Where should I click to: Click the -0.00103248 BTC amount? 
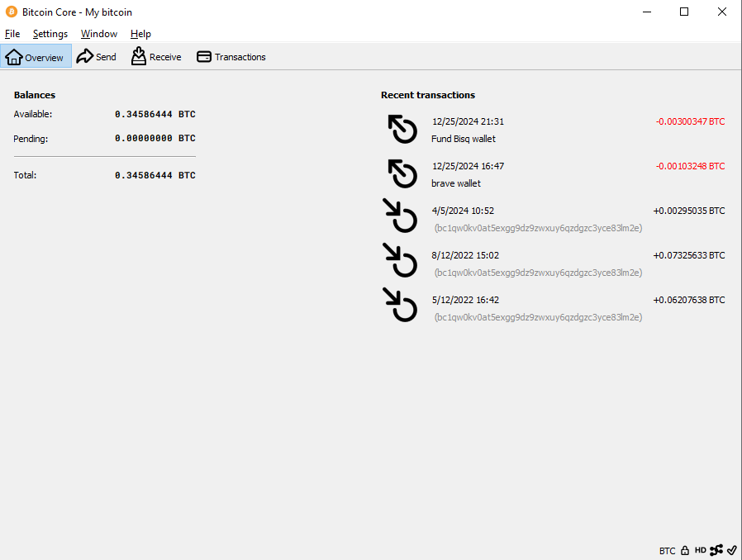point(690,166)
